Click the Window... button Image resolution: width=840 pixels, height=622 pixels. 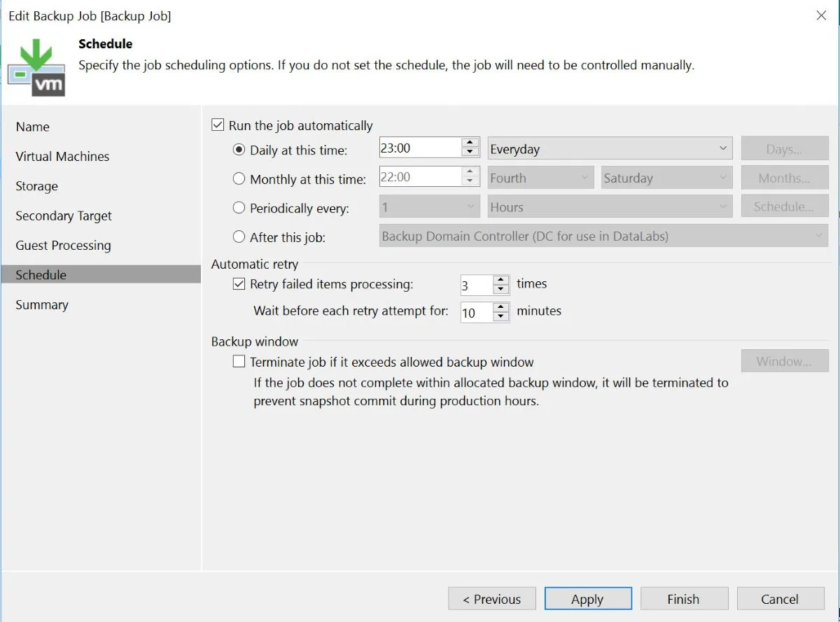point(785,362)
